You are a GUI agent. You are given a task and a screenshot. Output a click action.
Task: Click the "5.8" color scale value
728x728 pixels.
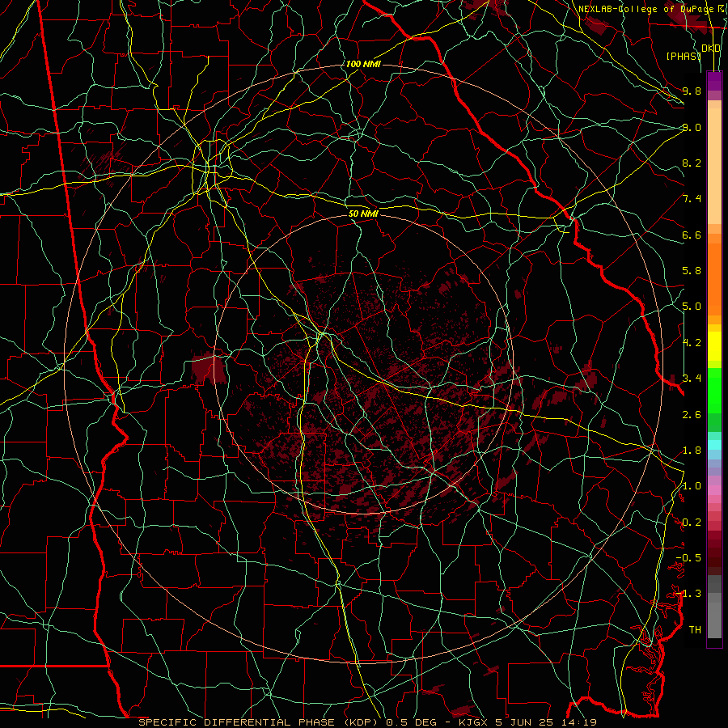tap(692, 271)
